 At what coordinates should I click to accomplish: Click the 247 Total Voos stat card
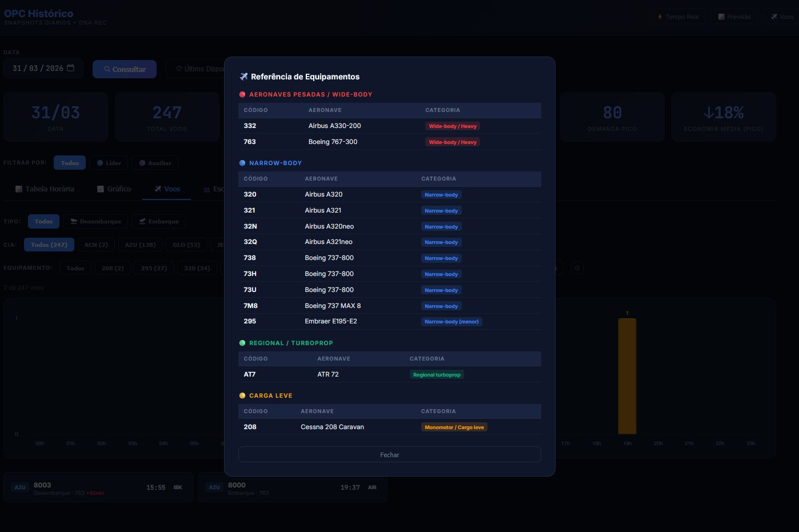click(x=167, y=117)
